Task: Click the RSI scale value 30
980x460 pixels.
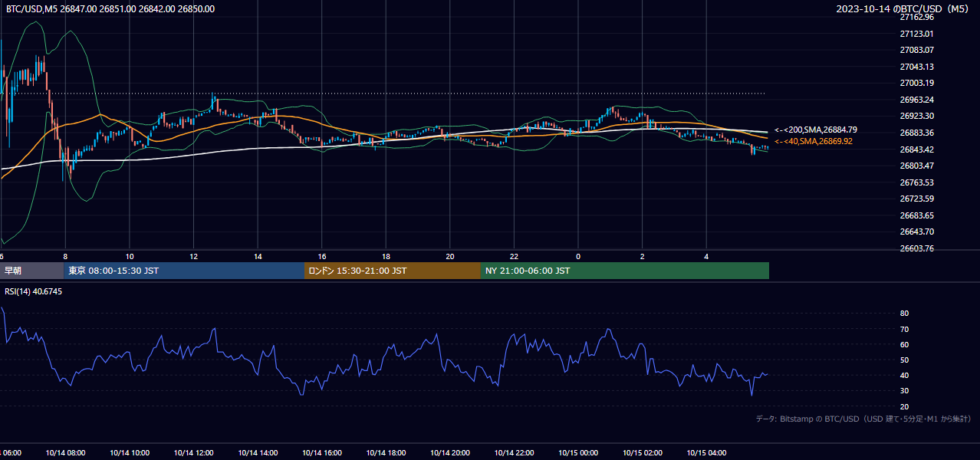Action: [905, 391]
